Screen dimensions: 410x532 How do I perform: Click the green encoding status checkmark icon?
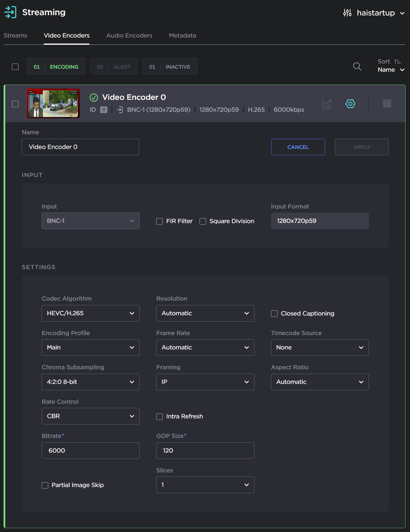[94, 97]
